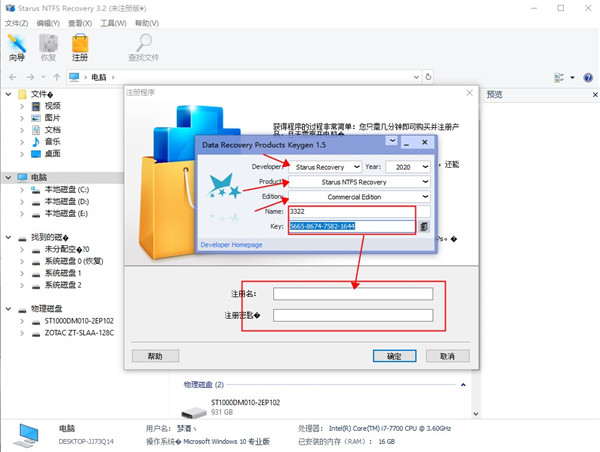Select the 图片 folder icon

click(36, 118)
